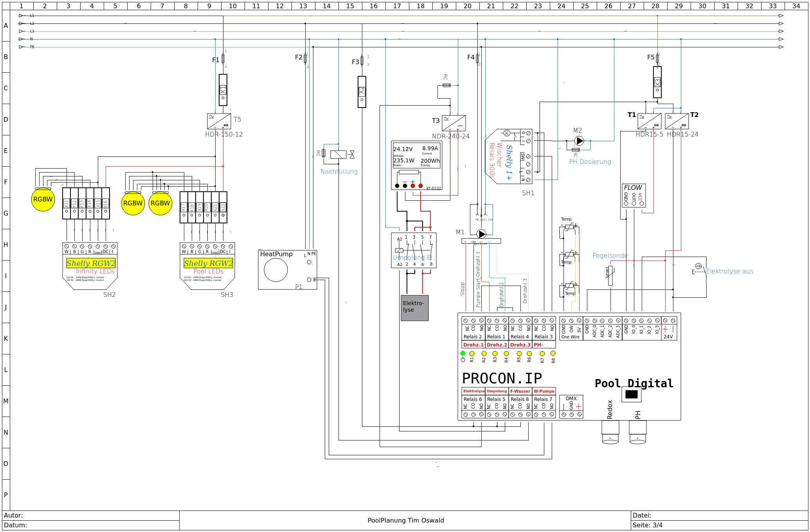Click the 24V supply terminal label
810x532 pixels.
pos(668,336)
